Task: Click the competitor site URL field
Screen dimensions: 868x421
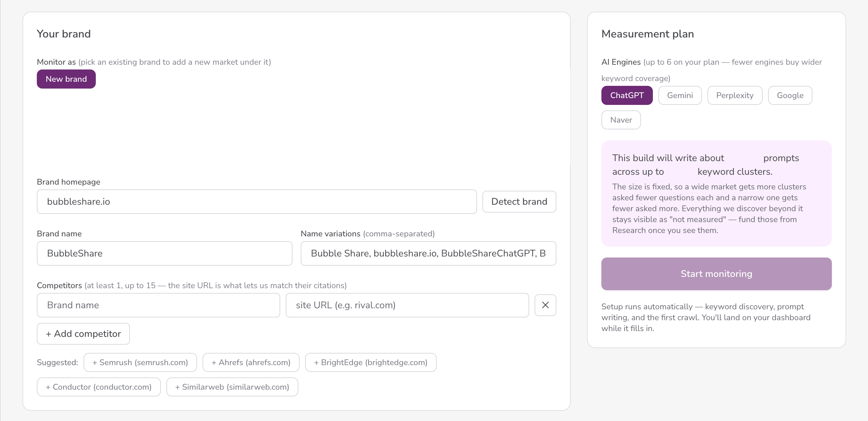Action: click(407, 305)
